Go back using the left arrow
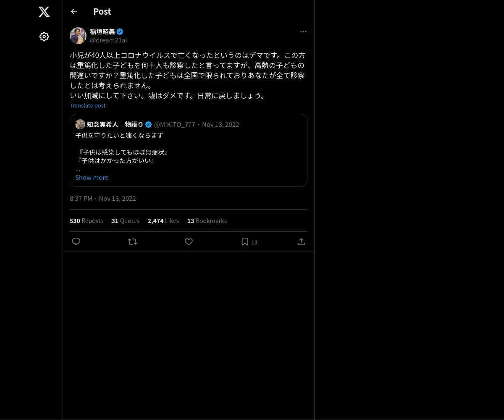504x420 pixels. tap(74, 11)
